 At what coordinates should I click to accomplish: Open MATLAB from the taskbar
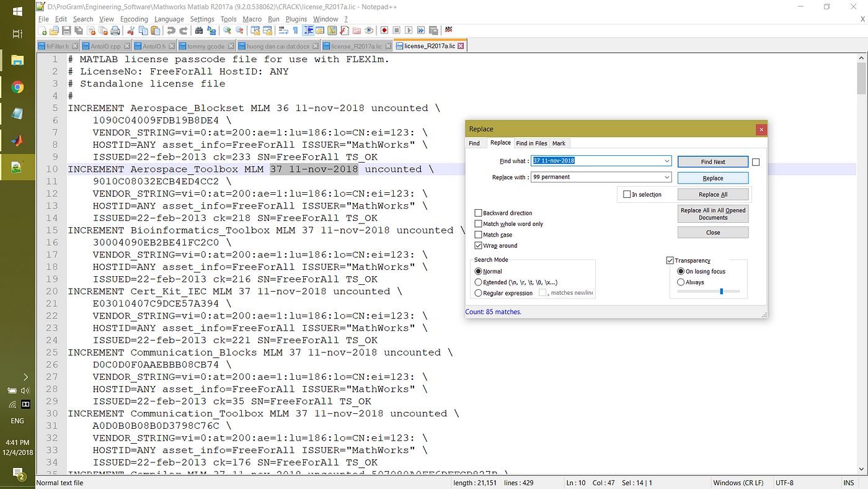click(x=17, y=140)
